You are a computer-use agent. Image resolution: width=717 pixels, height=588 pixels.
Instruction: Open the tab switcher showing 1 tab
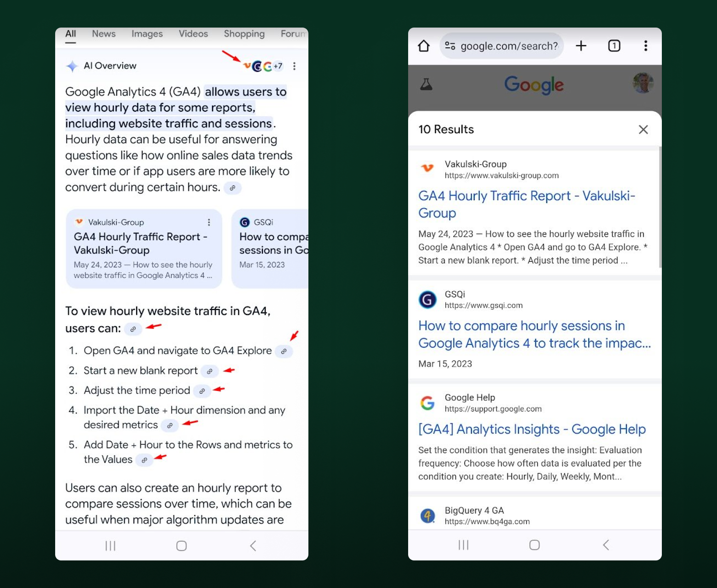coord(614,45)
